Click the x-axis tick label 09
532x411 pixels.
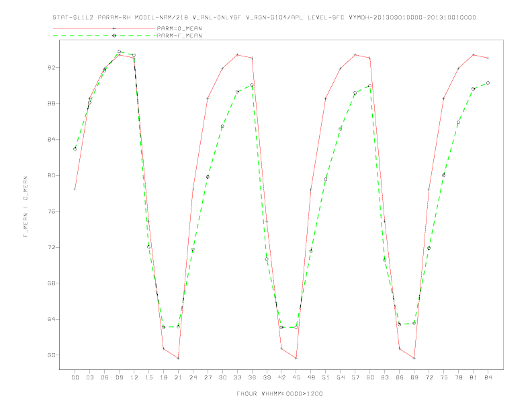[120, 377]
